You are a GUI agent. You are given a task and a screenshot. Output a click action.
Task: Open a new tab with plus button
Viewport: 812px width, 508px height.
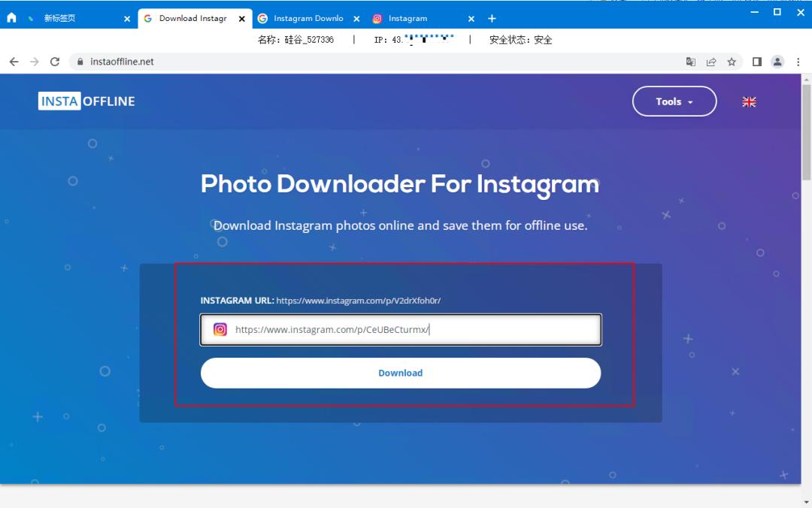(492, 18)
